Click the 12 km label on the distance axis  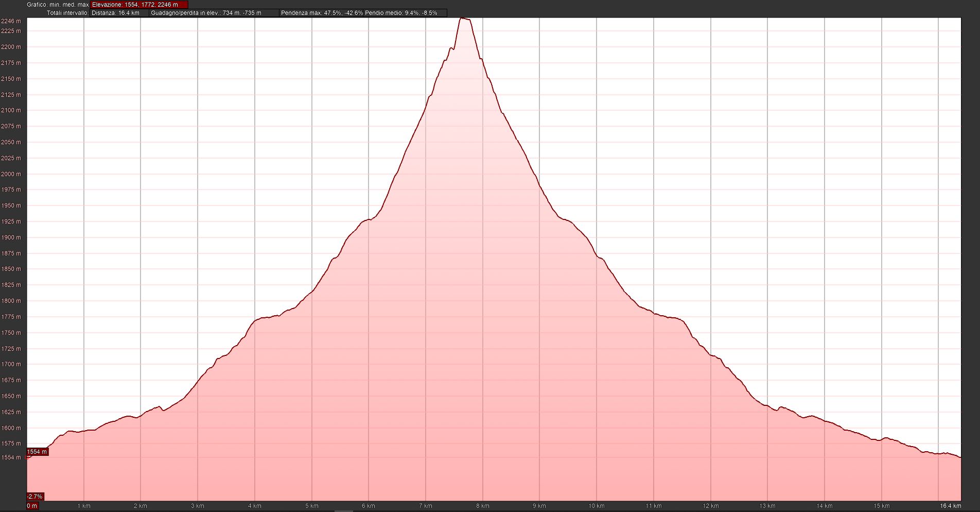pos(710,506)
